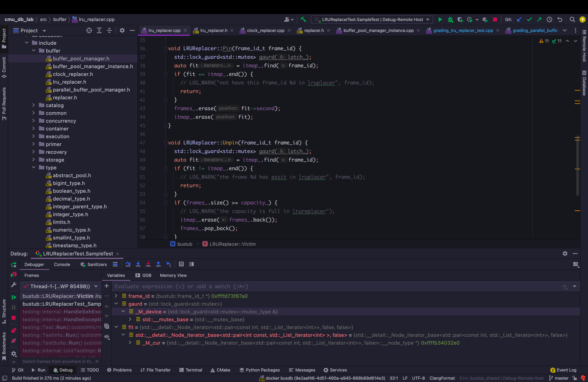Collapse the include folder

[x=27, y=43]
